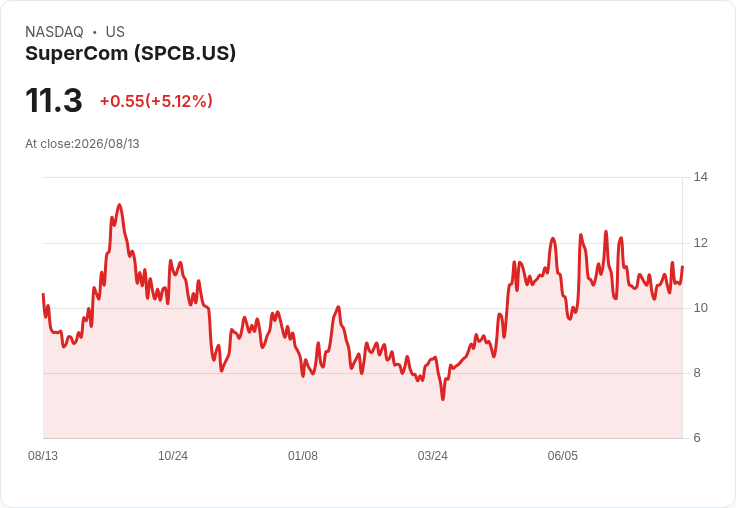Select the 10/24 x-axis date label
The image size is (736, 508).
(x=173, y=456)
